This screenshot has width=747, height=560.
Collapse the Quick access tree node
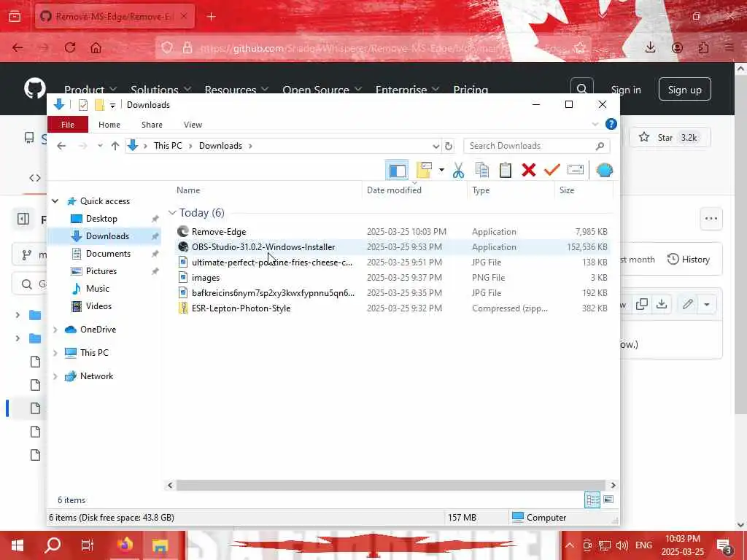point(55,201)
